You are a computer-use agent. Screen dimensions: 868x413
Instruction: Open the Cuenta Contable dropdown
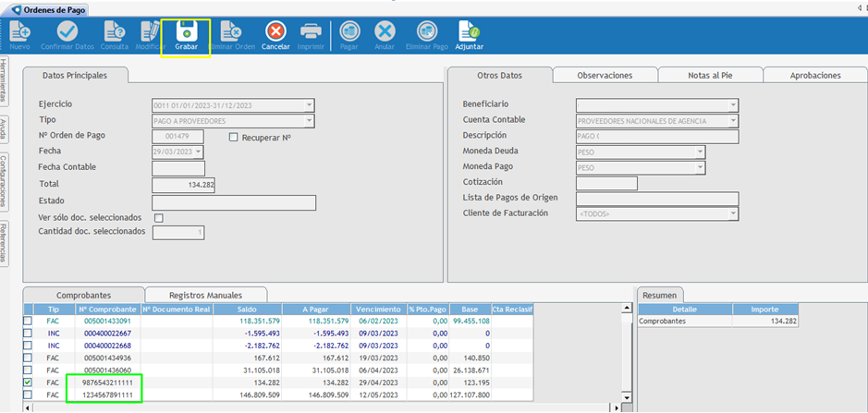(x=733, y=120)
